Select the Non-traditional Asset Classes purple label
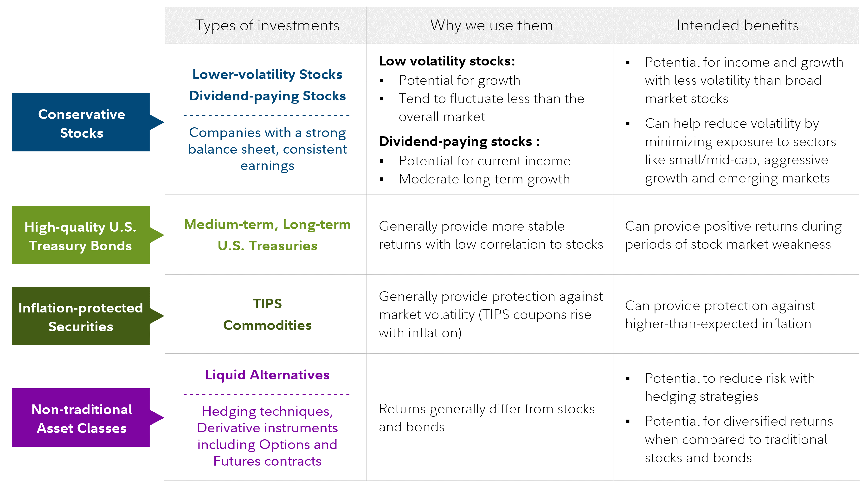This screenshot has width=868, height=487. pos(81,418)
